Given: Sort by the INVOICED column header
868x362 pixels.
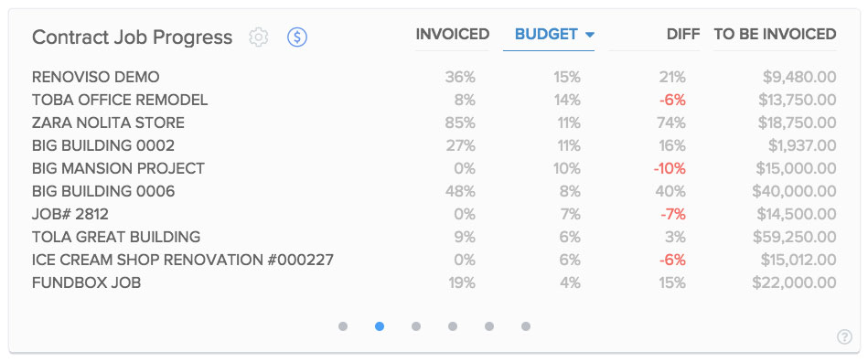Looking at the screenshot, I should 452,35.
